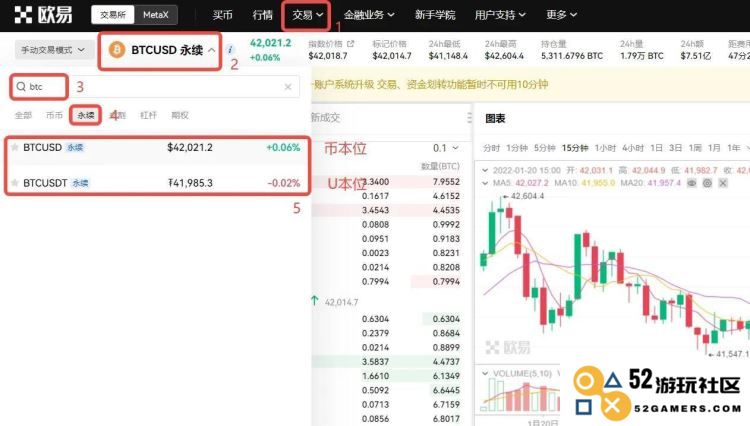Screen dimensions: 750x426
Task: Click the Bitcoin coin icon beside BTCUSD
Action: [117, 50]
